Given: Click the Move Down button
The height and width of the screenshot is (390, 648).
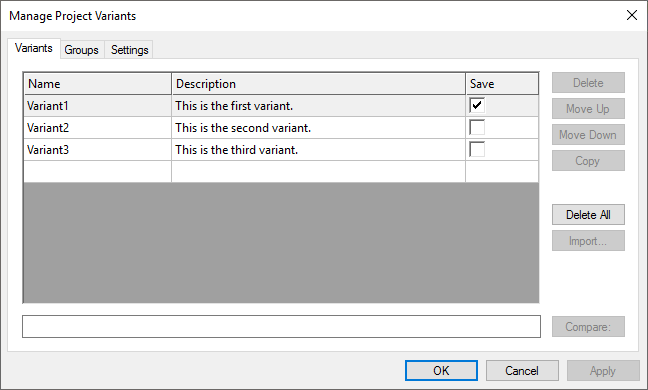Looking at the screenshot, I should (588, 135).
